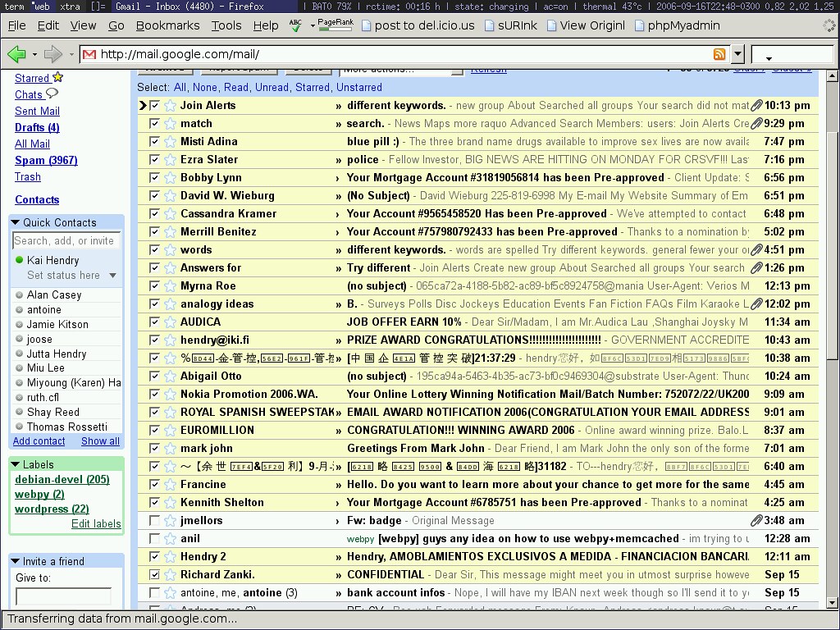Click the Gmail favicon in the URL bar
This screenshot has height=630, width=840.
pyautogui.click(x=89, y=54)
